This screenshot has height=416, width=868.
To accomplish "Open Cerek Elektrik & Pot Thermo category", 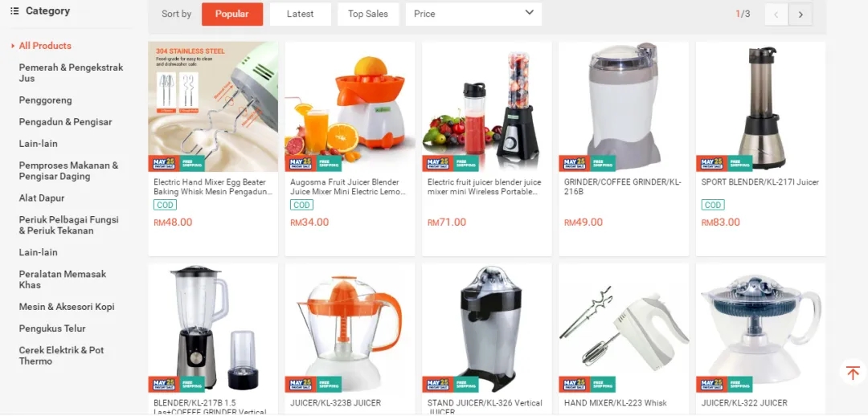I will click(x=61, y=356).
